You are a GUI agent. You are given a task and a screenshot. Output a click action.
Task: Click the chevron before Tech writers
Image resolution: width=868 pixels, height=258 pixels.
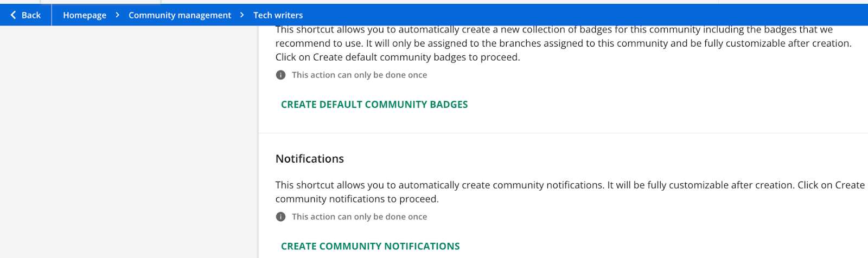coord(242,15)
